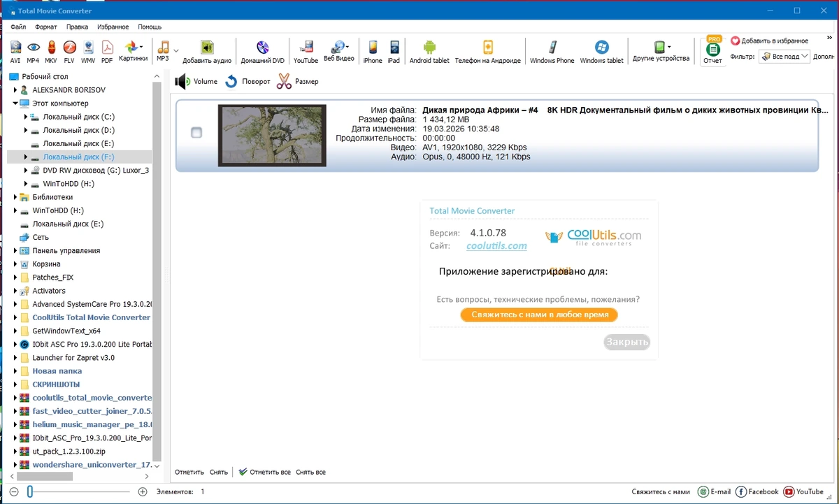
Task: Open the Помощь menu
Action: pyautogui.click(x=150, y=27)
